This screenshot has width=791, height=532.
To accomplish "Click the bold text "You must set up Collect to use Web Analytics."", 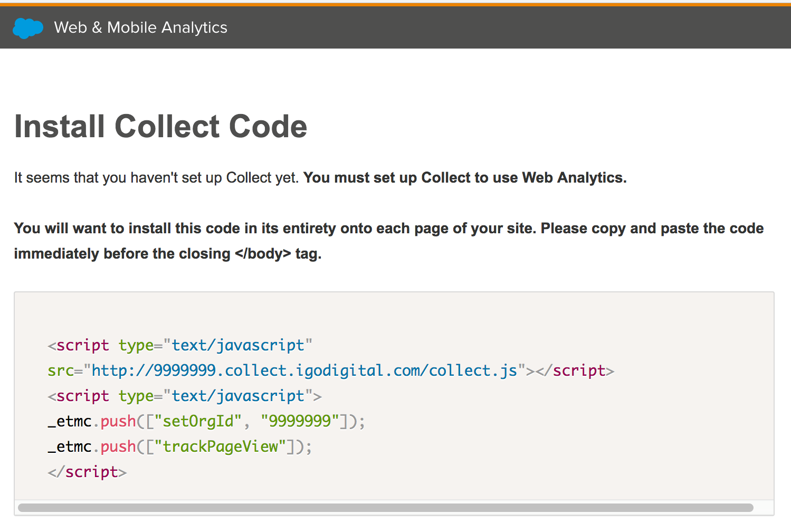I will (465, 178).
